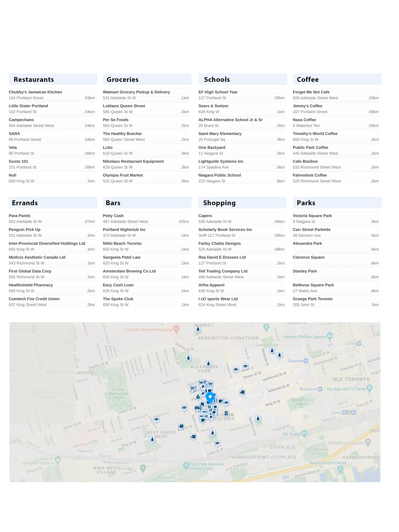Click the CN Tower landmark marker
Image resolution: width=399 pixels, height=532 pixels.
(x=304, y=433)
